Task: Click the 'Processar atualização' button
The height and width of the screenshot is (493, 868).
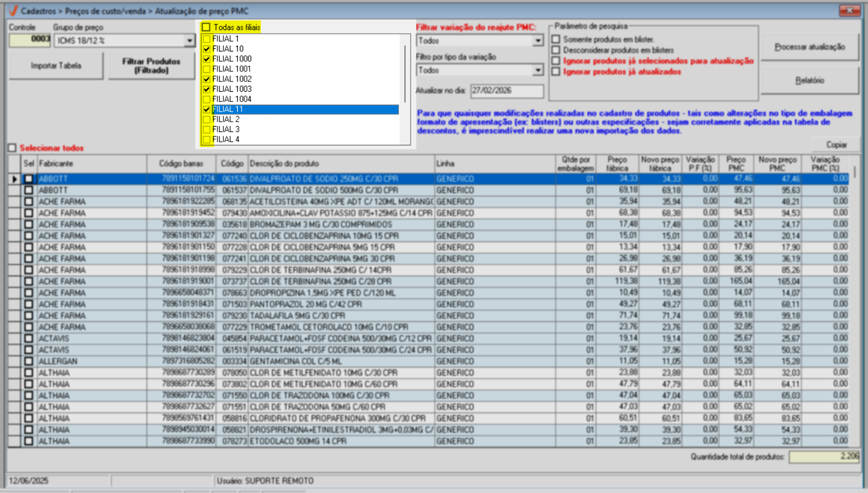Action: [809, 47]
